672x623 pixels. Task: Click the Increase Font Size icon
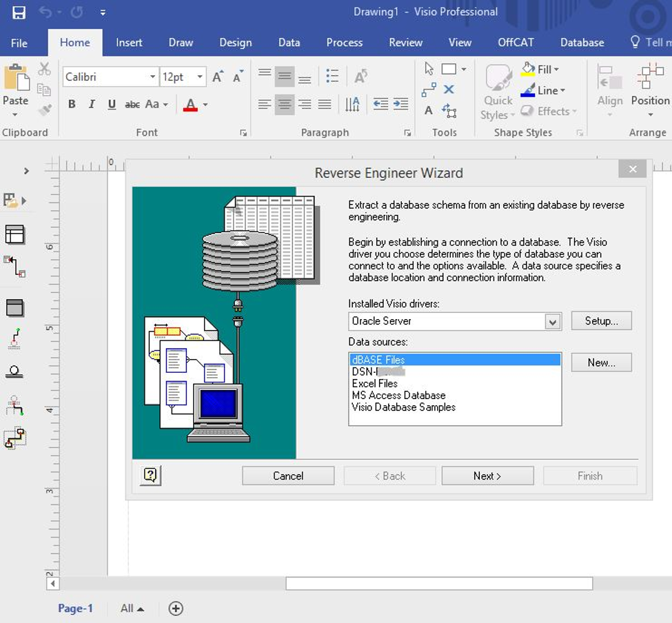tap(218, 76)
